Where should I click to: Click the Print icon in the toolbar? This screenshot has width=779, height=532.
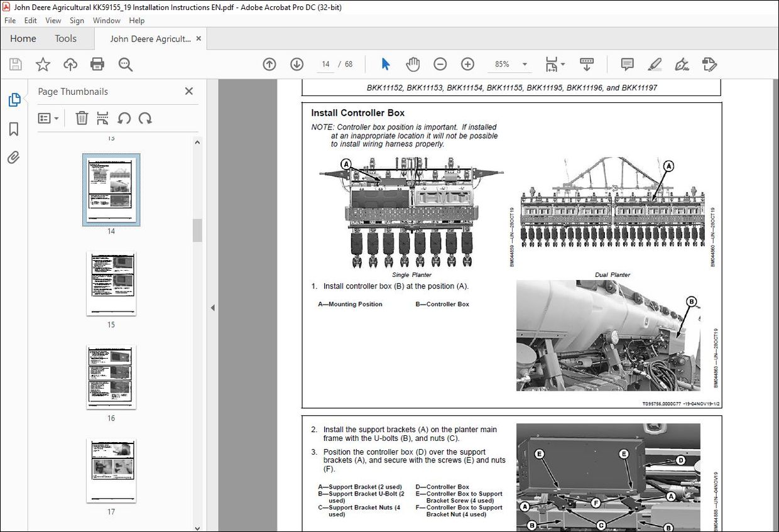coord(97,63)
